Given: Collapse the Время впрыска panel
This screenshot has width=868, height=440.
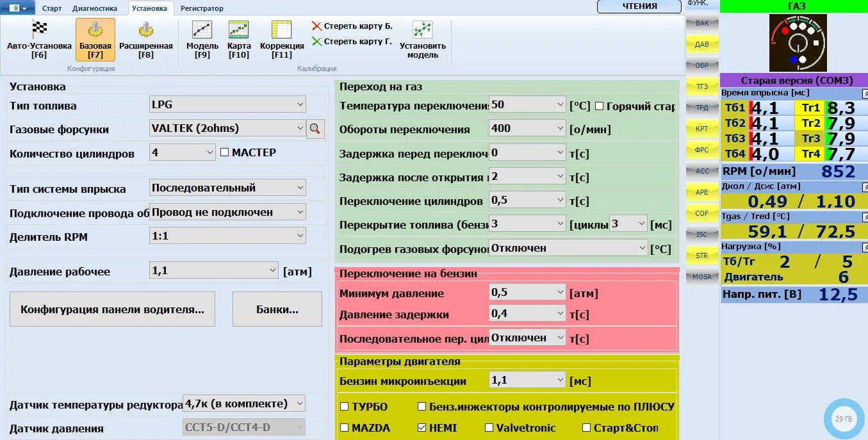Looking at the screenshot, I should (x=864, y=94).
